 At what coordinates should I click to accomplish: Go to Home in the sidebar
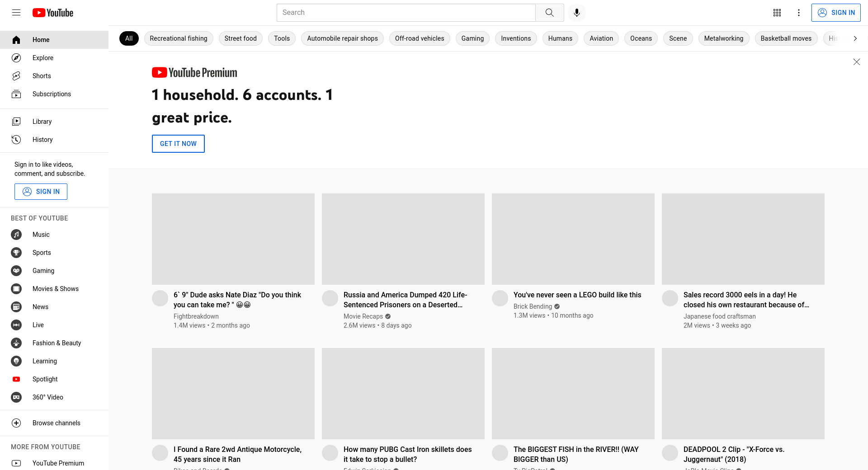(54, 40)
